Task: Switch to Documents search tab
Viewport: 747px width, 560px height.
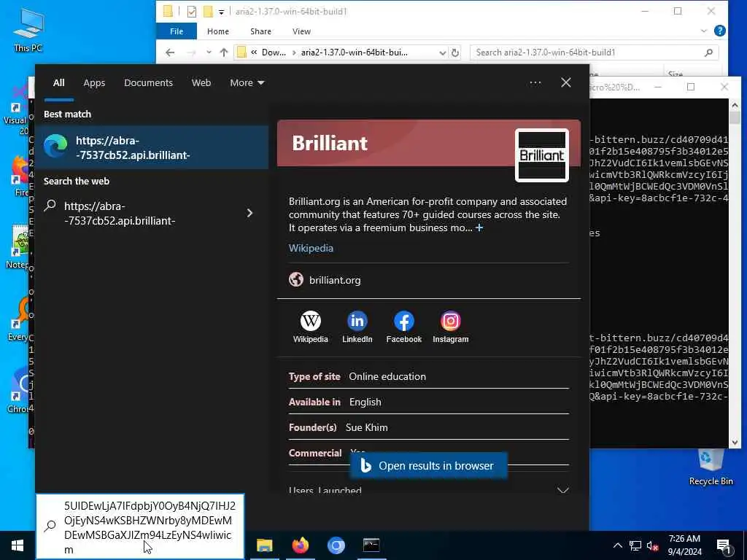Action: coord(148,83)
